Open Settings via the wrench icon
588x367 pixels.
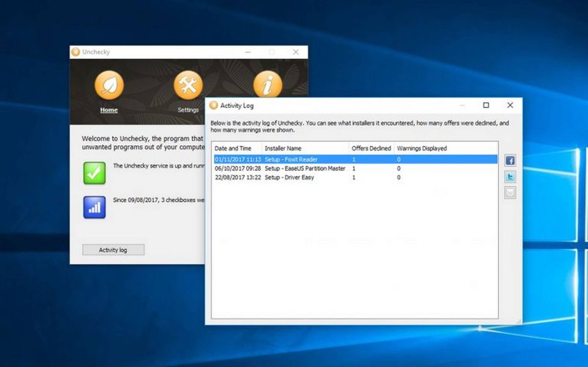pos(188,85)
